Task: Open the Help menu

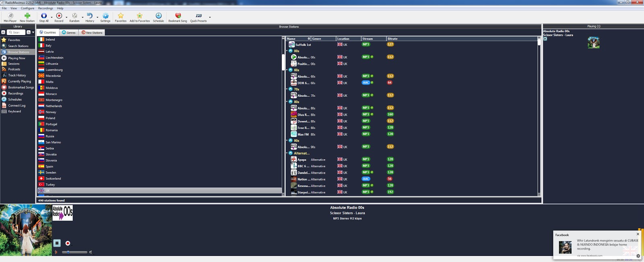Action: tap(60, 8)
